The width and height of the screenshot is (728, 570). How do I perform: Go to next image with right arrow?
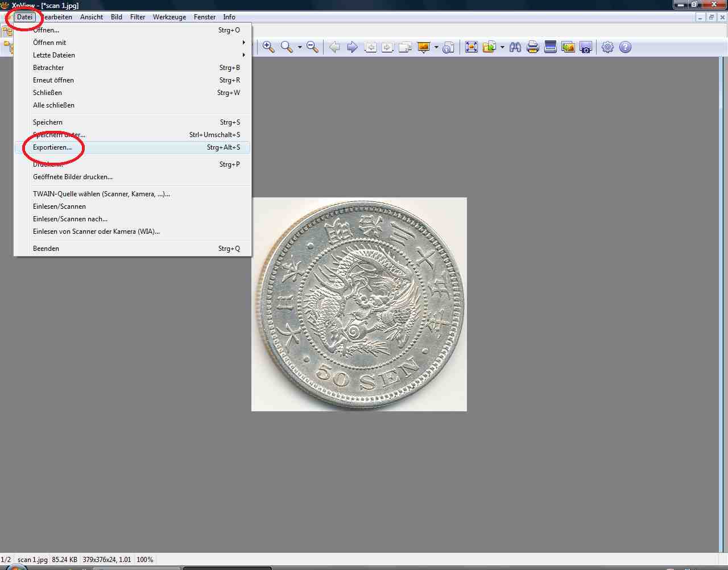tap(352, 47)
